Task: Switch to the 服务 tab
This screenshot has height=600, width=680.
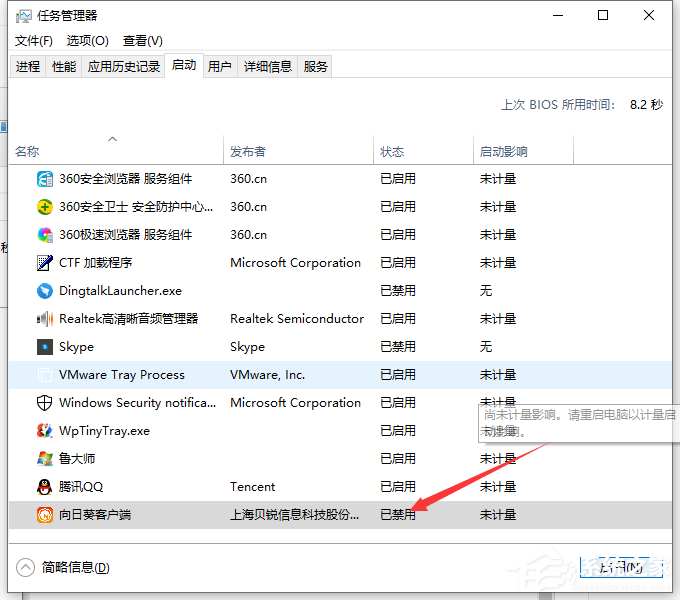Action: pyautogui.click(x=315, y=66)
